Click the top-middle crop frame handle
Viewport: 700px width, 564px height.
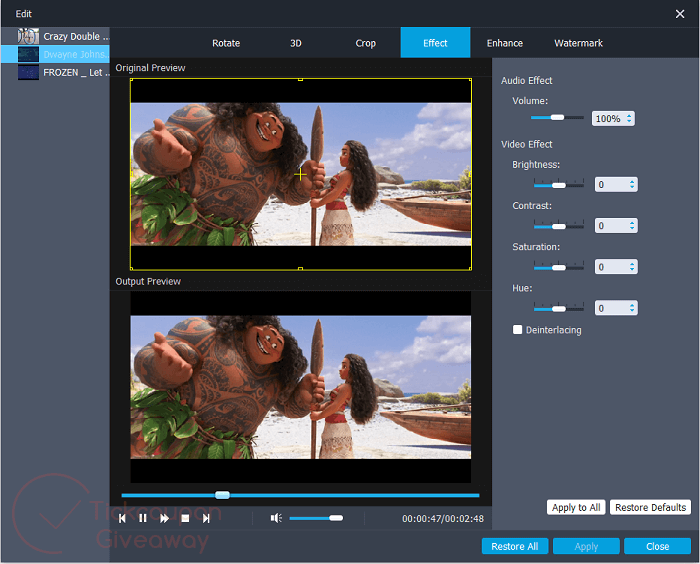coord(300,79)
